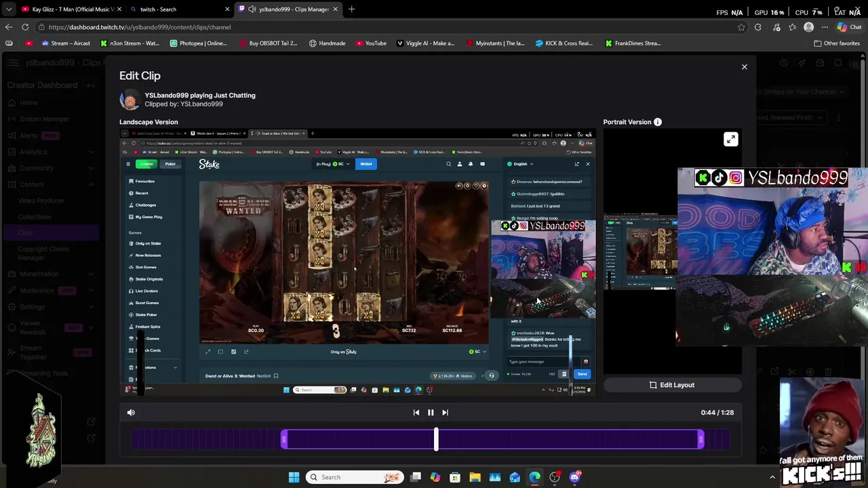868x488 pixels.
Task: Open the KICK & Cross Real bookmark
Action: (x=564, y=43)
